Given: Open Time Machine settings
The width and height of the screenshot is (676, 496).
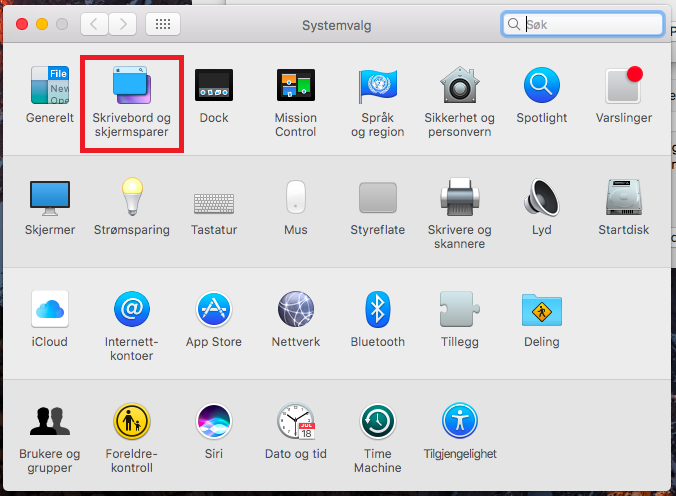Looking at the screenshot, I should 378,423.
